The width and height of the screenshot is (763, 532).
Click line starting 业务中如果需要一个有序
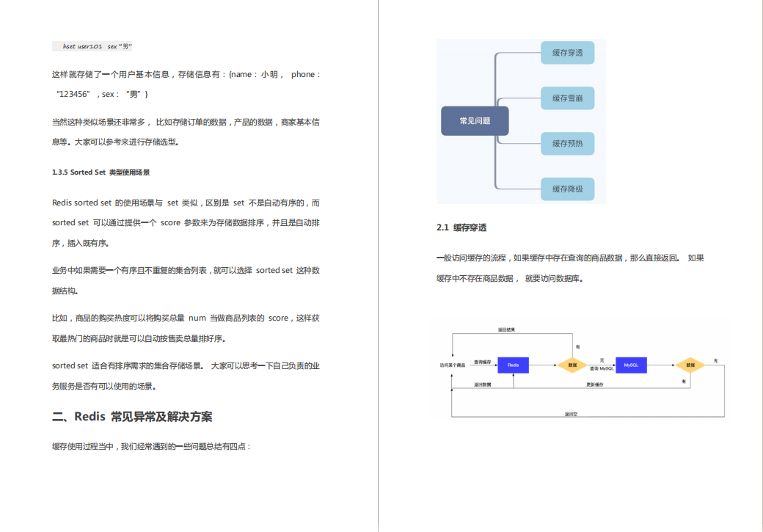point(186,270)
